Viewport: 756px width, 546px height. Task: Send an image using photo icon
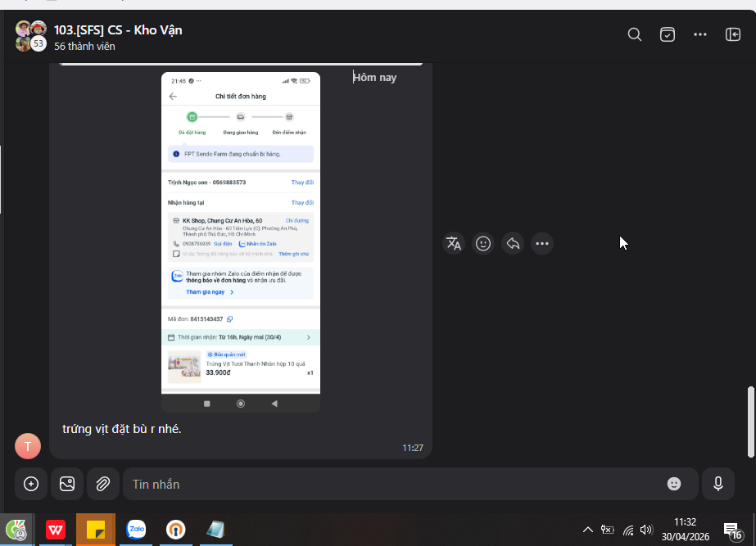67,484
